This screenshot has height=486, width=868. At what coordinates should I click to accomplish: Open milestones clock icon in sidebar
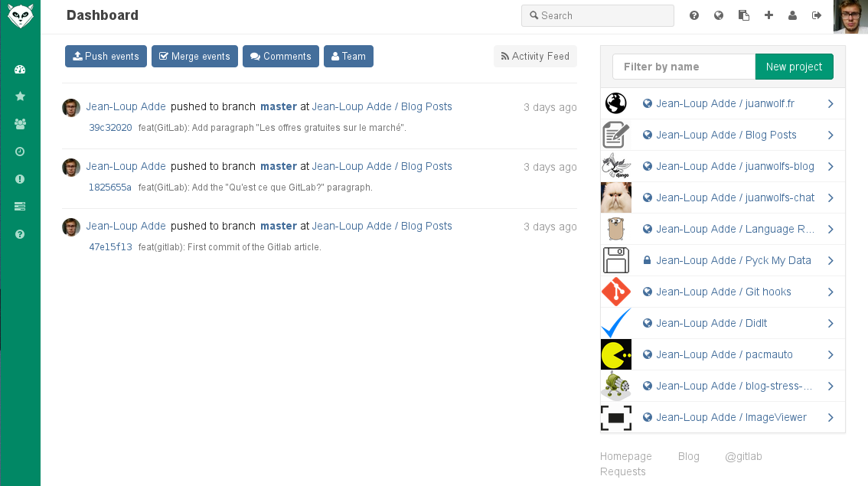pos(20,152)
